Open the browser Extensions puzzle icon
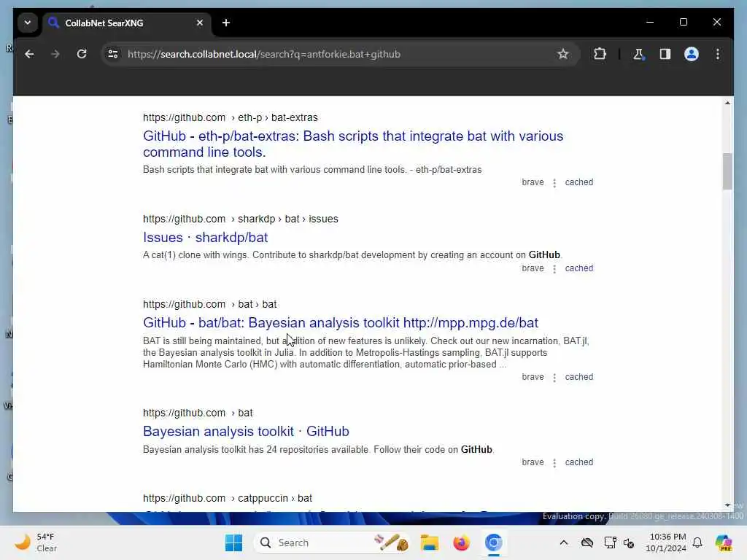 pyautogui.click(x=600, y=54)
